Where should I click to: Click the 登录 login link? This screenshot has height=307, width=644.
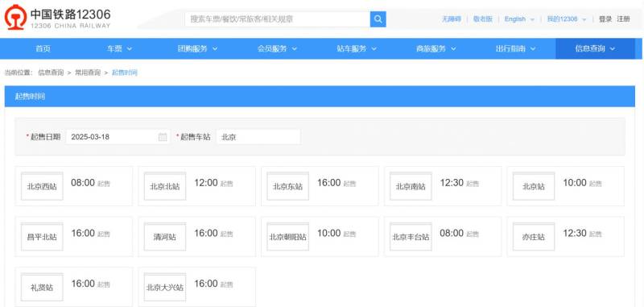[605, 19]
